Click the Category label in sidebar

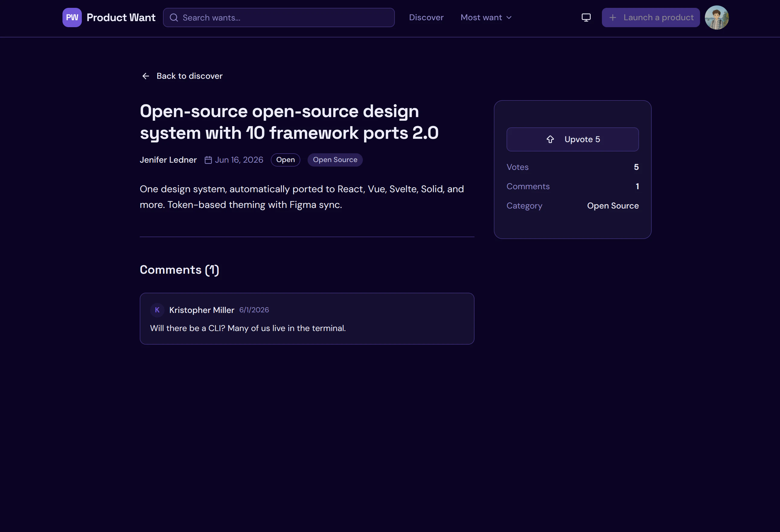point(524,205)
